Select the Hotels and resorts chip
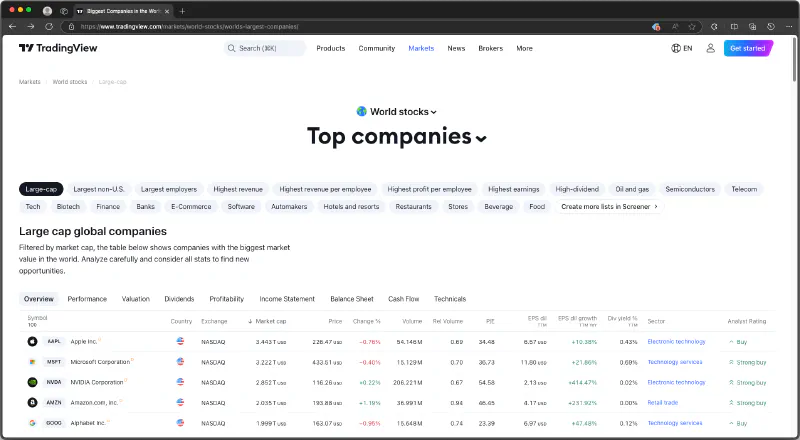800x440 pixels. pyautogui.click(x=352, y=207)
